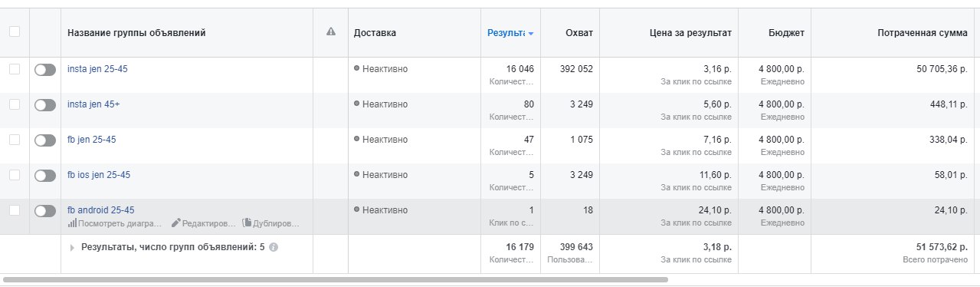Click gray status dot for insta jen 25-45

(x=357, y=69)
